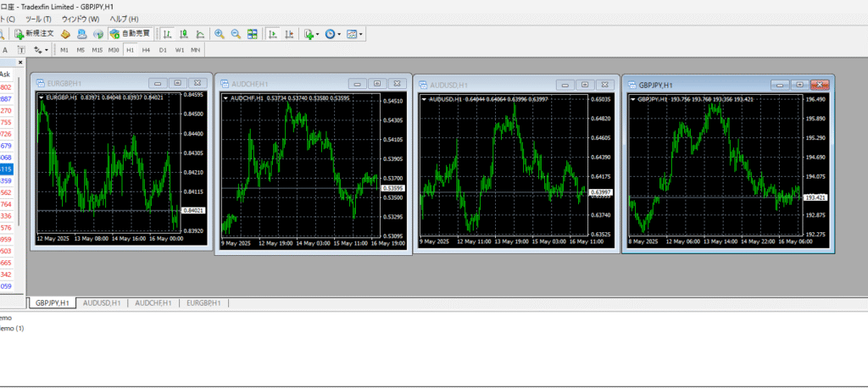The width and height of the screenshot is (868, 388).
Task: Click the GBPJPY,H1 window chart icon
Action: pyautogui.click(x=632, y=85)
